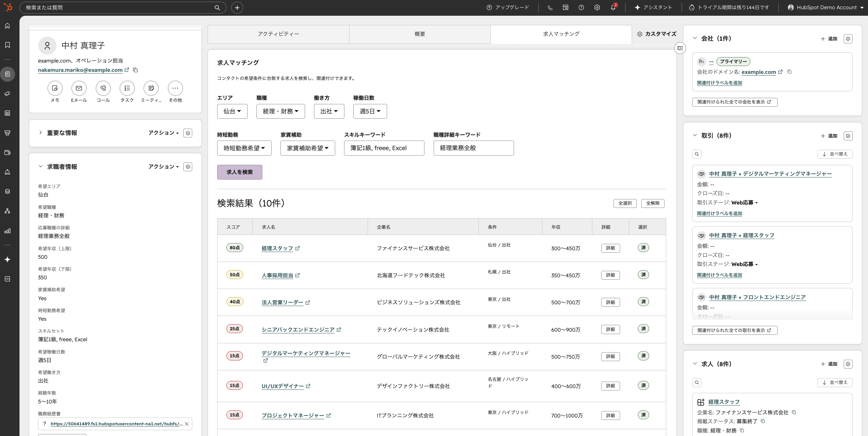Click アップグレード in top bar
Image resolution: width=868 pixels, height=436 pixels.
point(508,8)
